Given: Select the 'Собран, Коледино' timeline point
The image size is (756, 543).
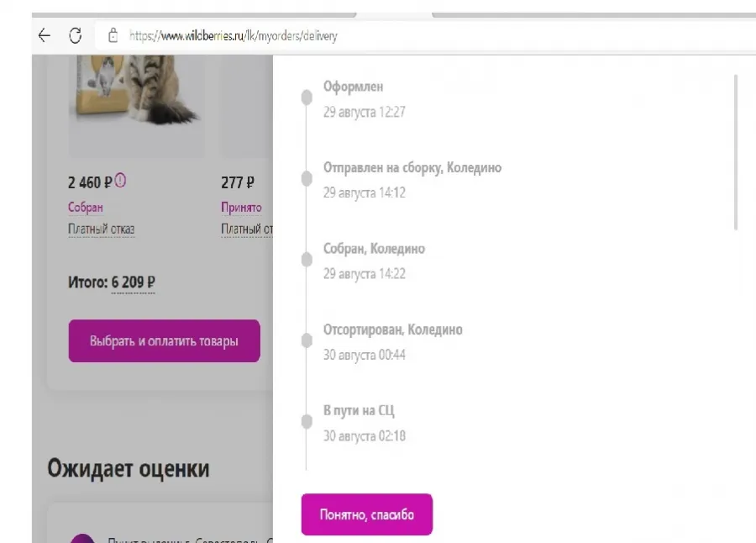Looking at the screenshot, I should (x=307, y=260).
